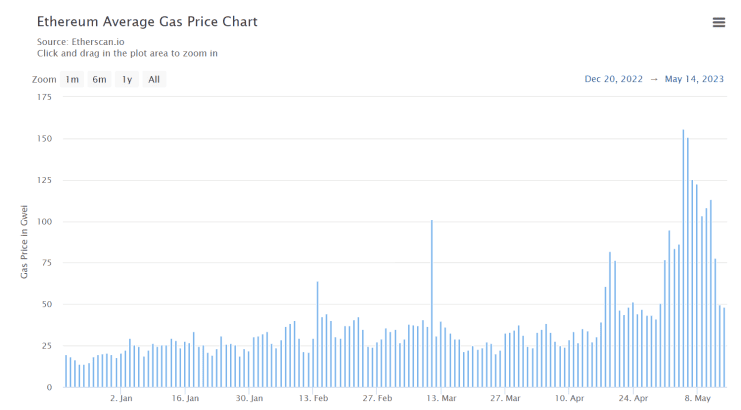Click the 8. May x-axis label
Viewport: 741px width, 410px height.
pyautogui.click(x=698, y=398)
